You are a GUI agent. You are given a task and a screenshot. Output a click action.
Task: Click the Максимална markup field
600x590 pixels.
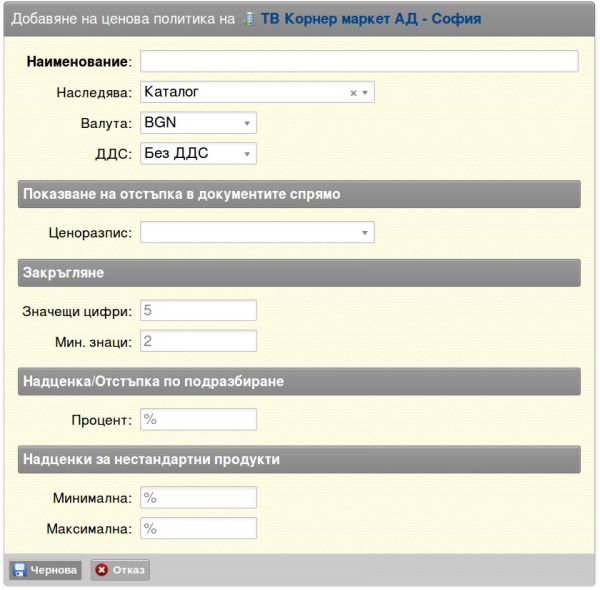click(x=198, y=528)
